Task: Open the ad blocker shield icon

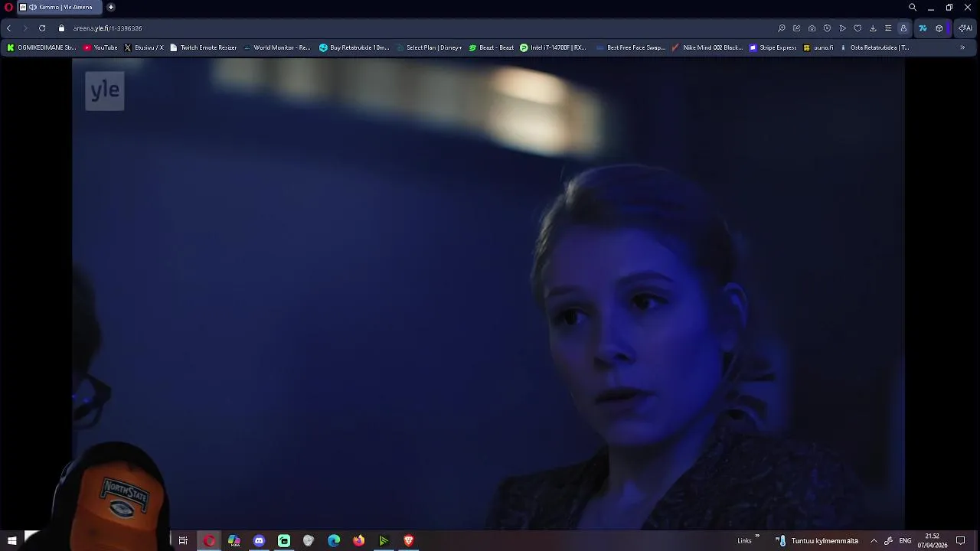Action: click(828, 28)
